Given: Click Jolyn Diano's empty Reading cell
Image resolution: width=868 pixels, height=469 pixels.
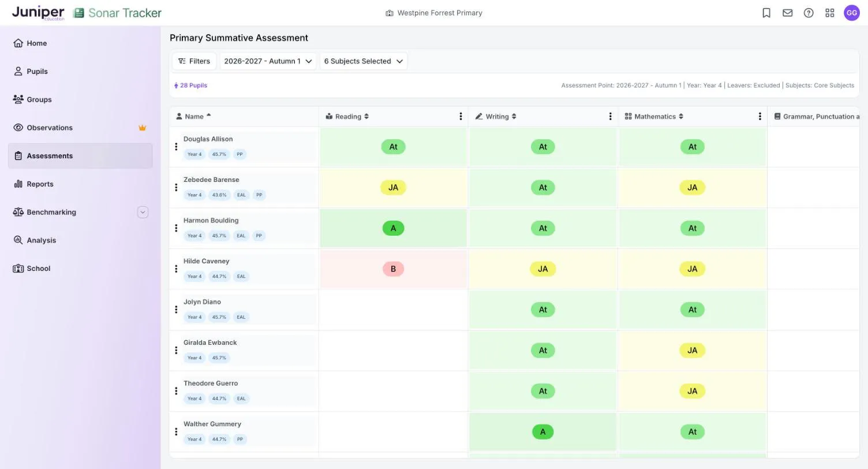Looking at the screenshot, I should [393, 310].
